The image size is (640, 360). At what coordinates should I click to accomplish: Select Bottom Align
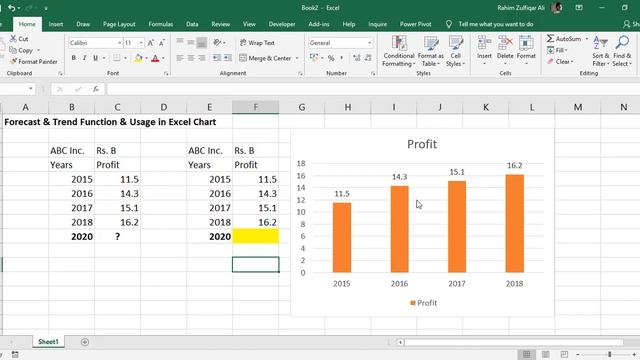pyautogui.click(x=202, y=42)
